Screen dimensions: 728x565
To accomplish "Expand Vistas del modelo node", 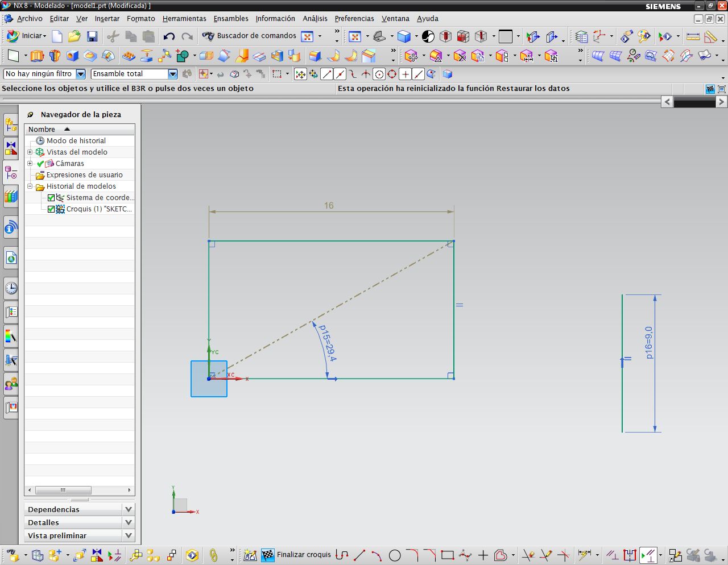I will coord(30,152).
